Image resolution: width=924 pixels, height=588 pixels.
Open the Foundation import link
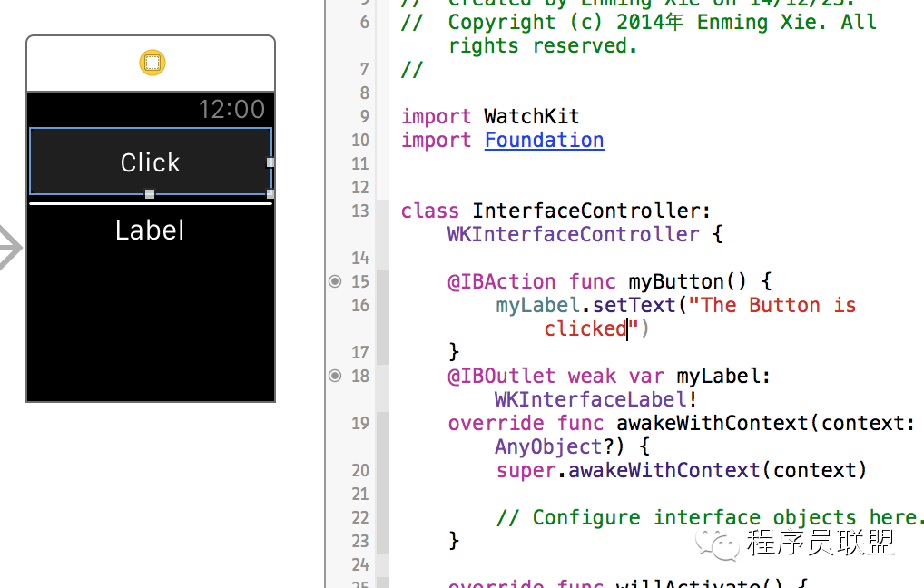(x=544, y=141)
